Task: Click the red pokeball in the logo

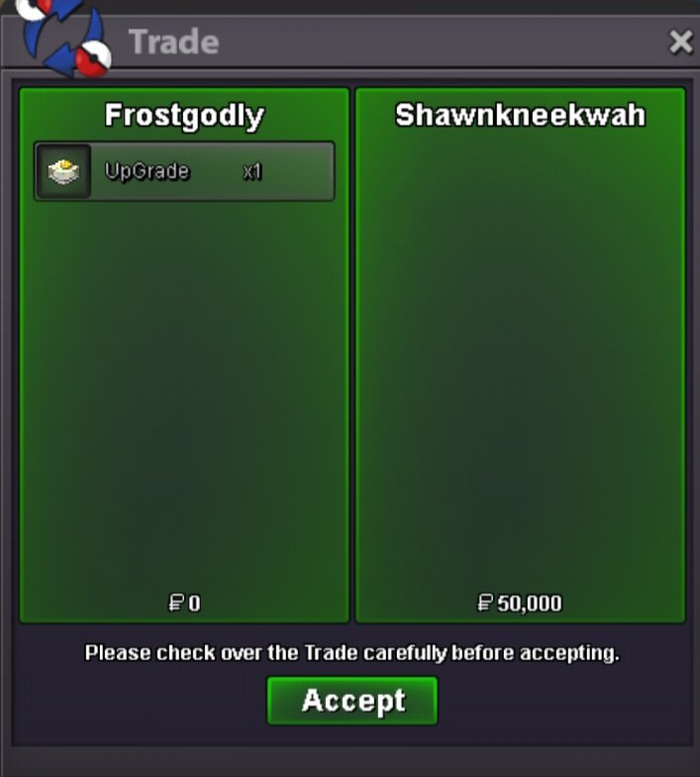Action: pos(93,59)
